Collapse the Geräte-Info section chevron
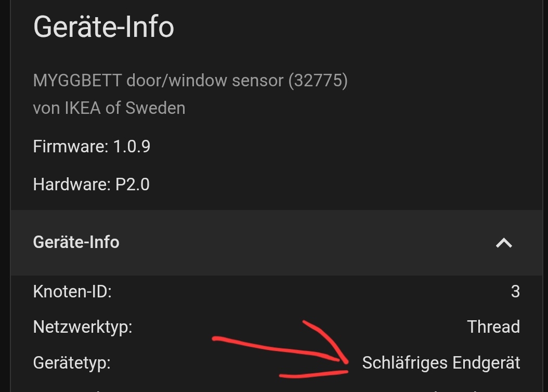Screen dimensions: 548x392 (504, 243)
